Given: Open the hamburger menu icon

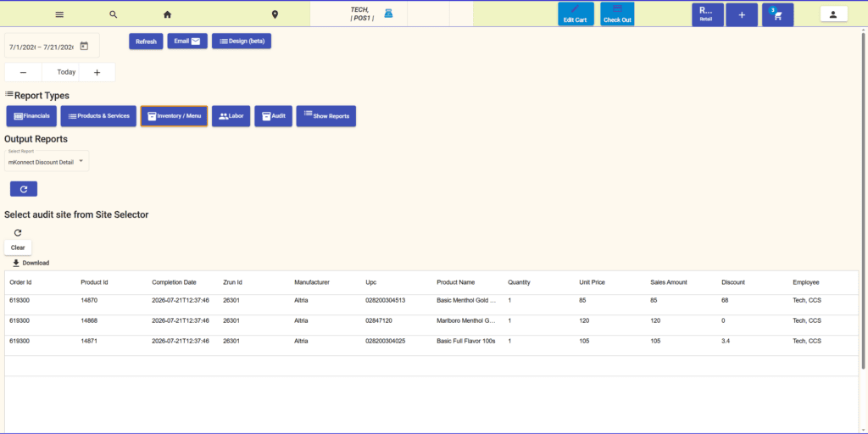Looking at the screenshot, I should pyautogui.click(x=60, y=14).
